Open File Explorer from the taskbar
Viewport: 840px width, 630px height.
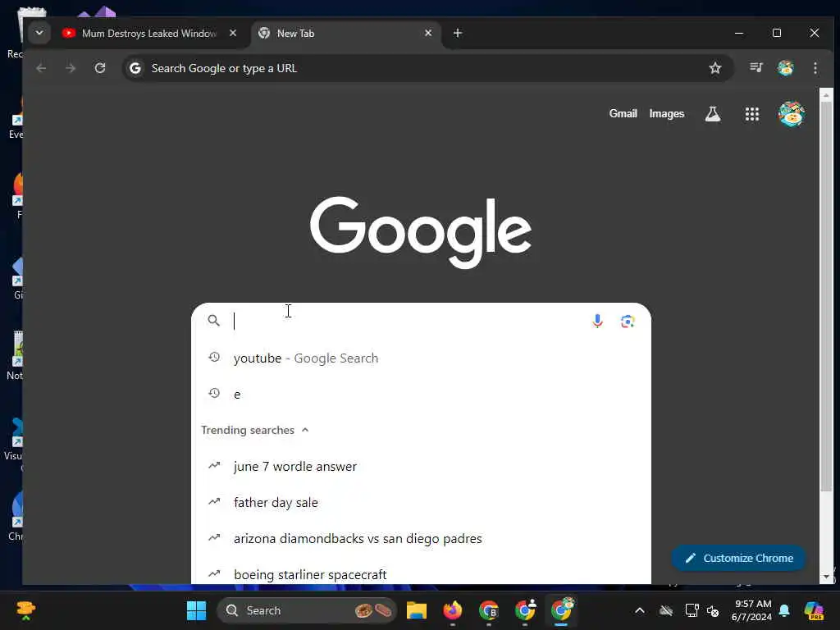416,610
